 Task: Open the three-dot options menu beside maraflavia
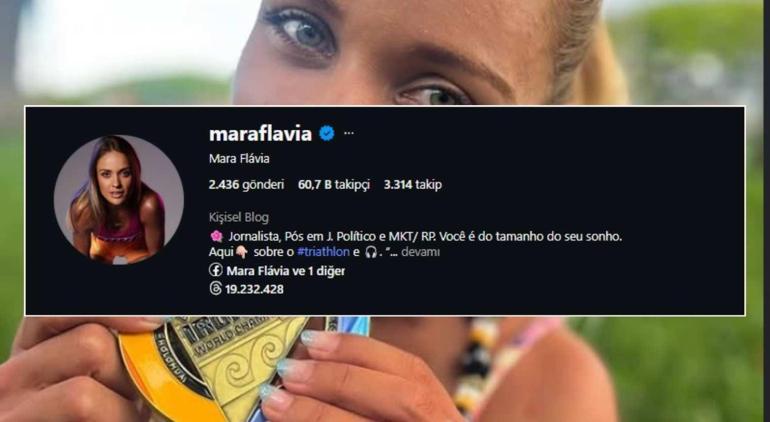[x=349, y=133]
